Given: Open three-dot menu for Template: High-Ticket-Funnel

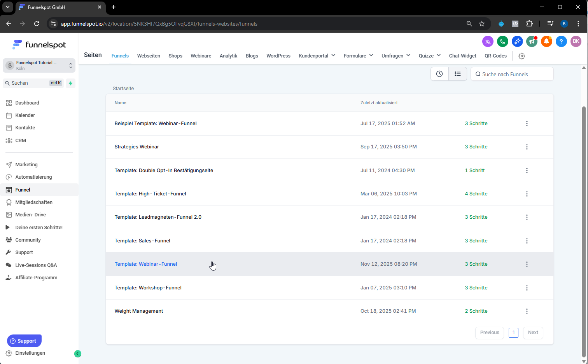Looking at the screenshot, I should pos(527,194).
